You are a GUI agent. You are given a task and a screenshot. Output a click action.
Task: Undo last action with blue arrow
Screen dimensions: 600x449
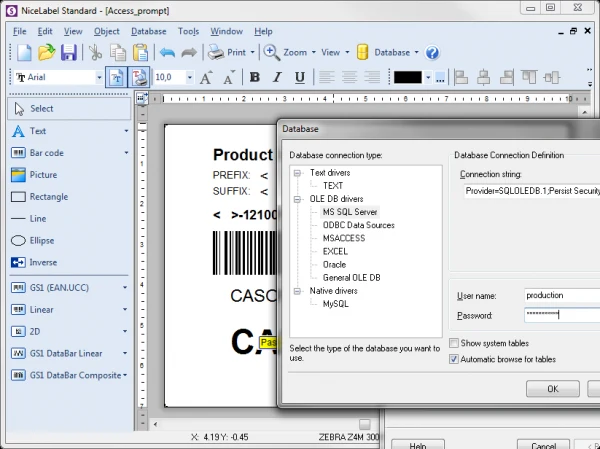167,52
